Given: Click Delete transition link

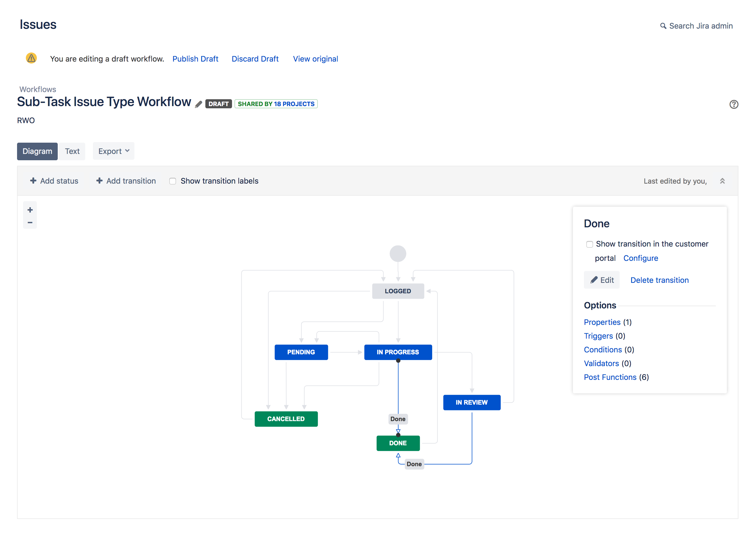Looking at the screenshot, I should pos(659,280).
